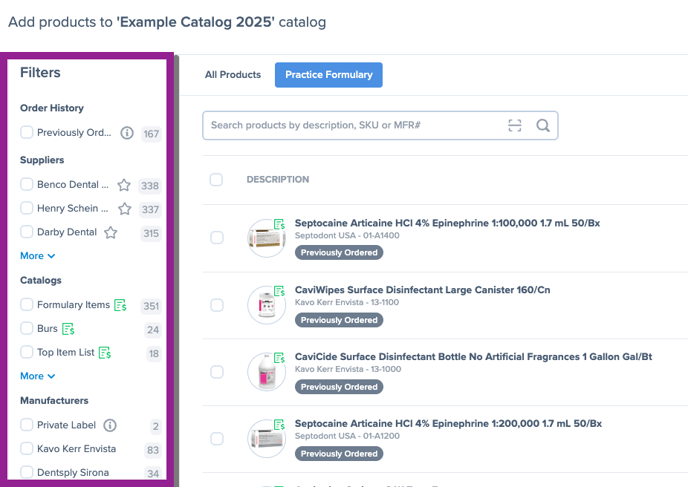Open Septocaine Articaine 1:100,000 product title

pos(447,223)
